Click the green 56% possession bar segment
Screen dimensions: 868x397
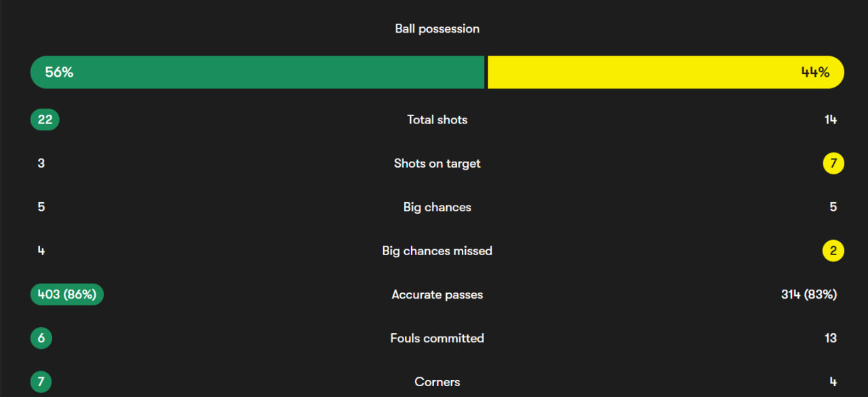[x=258, y=73]
